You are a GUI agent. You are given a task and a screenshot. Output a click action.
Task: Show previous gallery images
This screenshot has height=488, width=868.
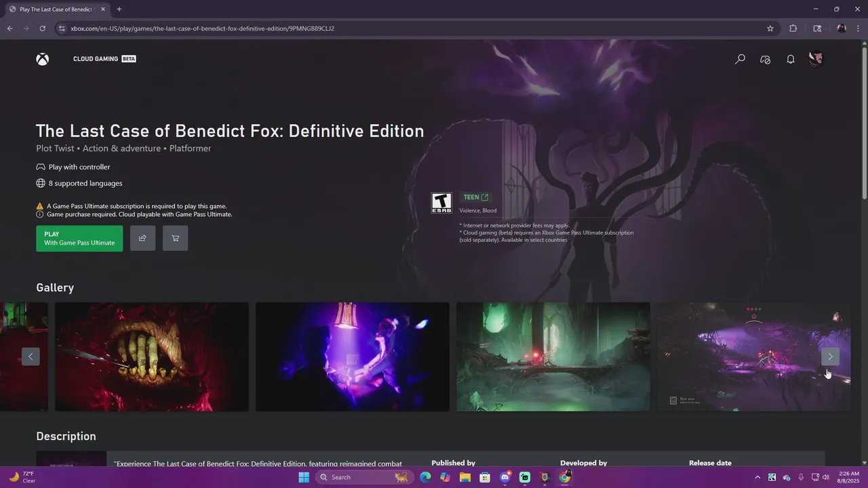(x=31, y=357)
